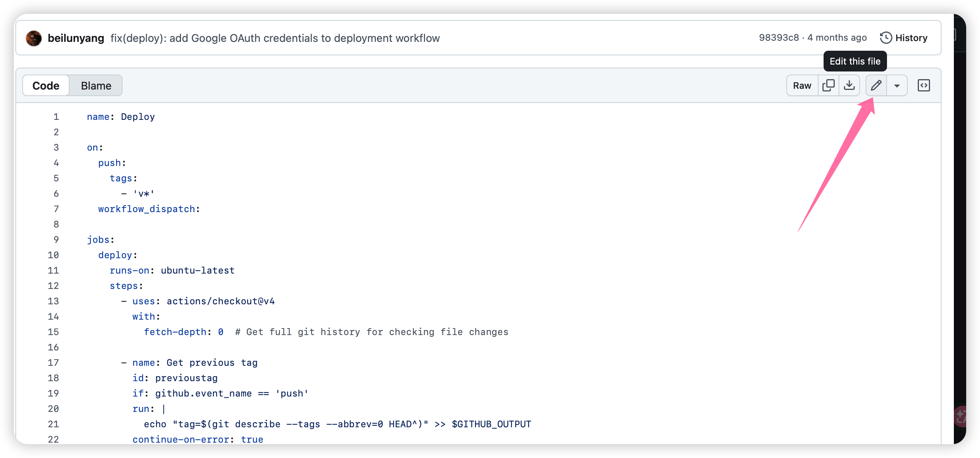Open commit hash 98393c8
980x458 pixels.
(x=779, y=38)
